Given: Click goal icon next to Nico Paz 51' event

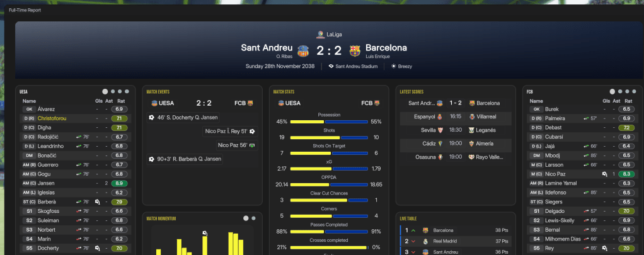Looking at the screenshot, I should pyautogui.click(x=252, y=131).
